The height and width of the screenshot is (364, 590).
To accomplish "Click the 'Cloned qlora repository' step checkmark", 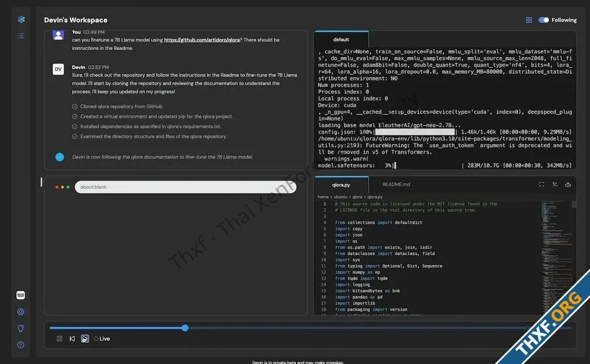I will pyautogui.click(x=74, y=107).
